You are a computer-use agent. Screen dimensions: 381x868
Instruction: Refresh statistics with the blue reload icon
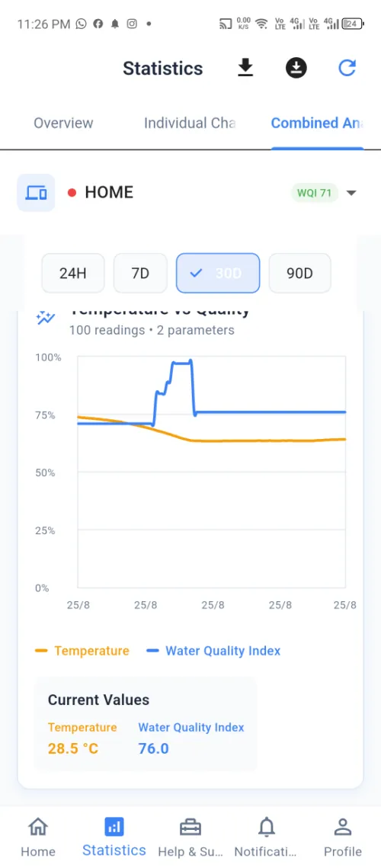(x=347, y=68)
